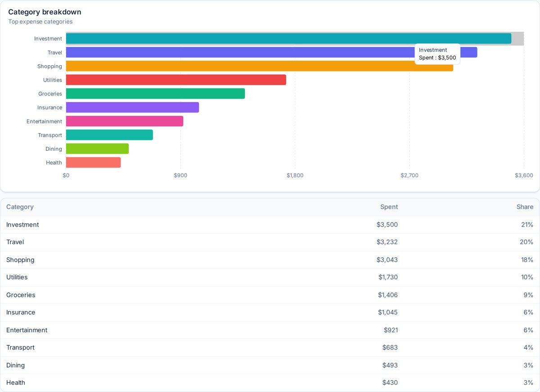
Task: Click the $1,730 spent value
Action: tap(388, 277)
